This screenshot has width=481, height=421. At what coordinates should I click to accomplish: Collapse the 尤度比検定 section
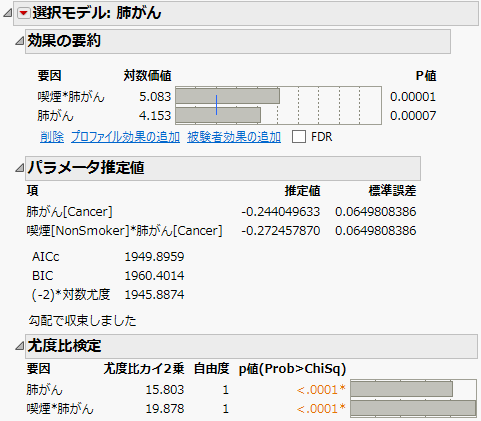20,346
